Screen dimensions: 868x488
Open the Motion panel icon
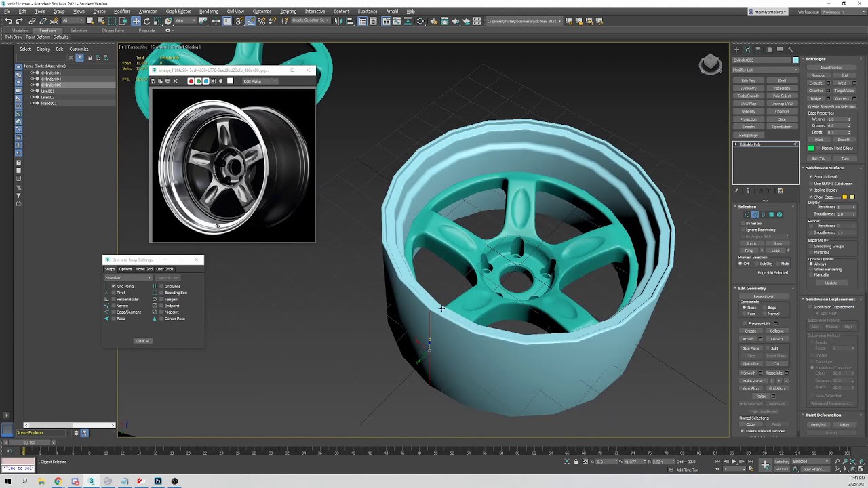pyautogui.click(x=769, y=49)
